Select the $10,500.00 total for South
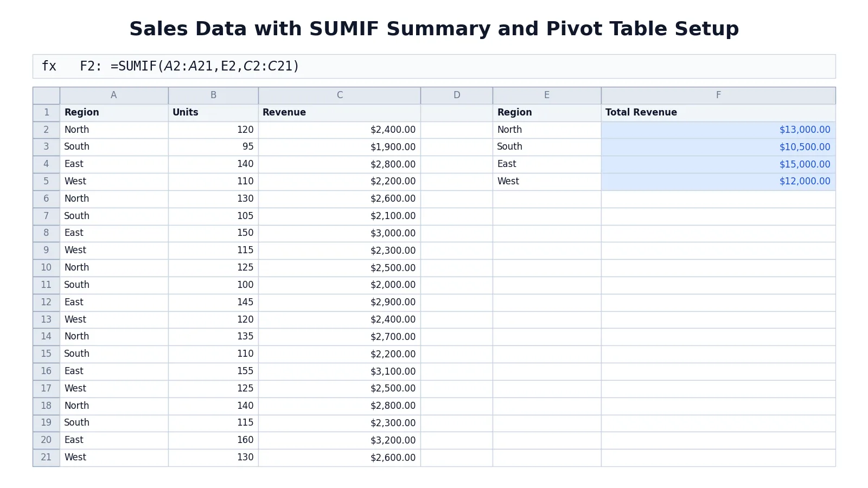This screenshot has height=488, width=868. pyautogui.click(x=718, y=147)
